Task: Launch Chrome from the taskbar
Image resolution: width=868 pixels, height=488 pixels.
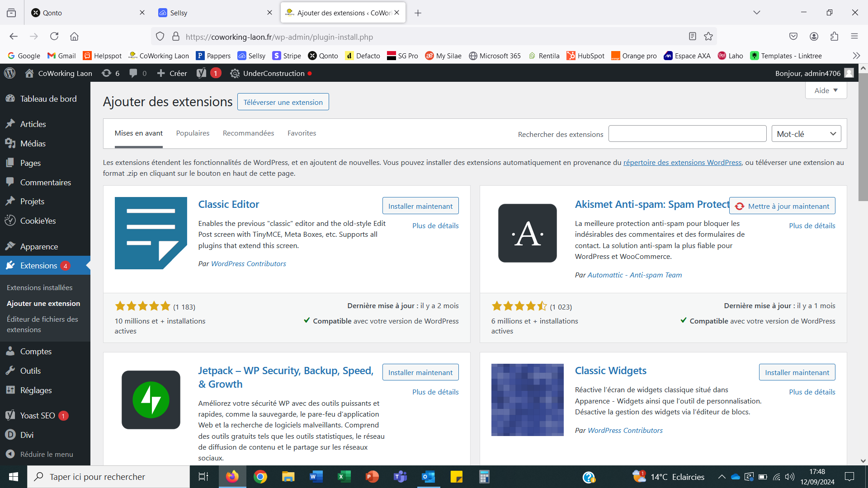Action: 260,477
